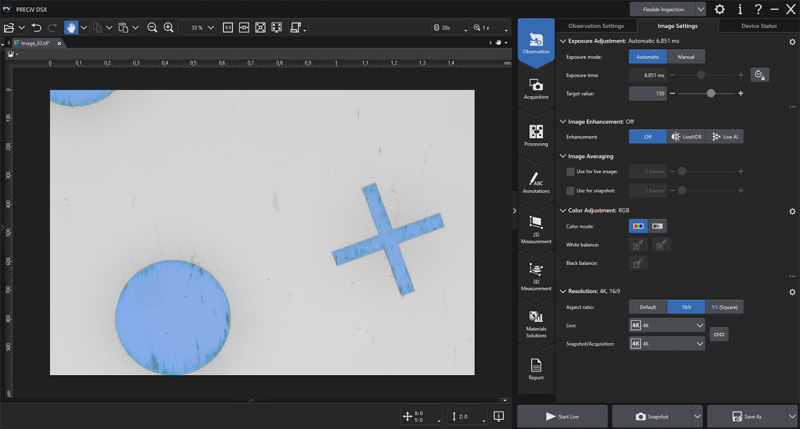The height and width of the screenshot is (429, 800).
Task: Enable LiveHDR image enhancement
Action: [x=688, y=137]
